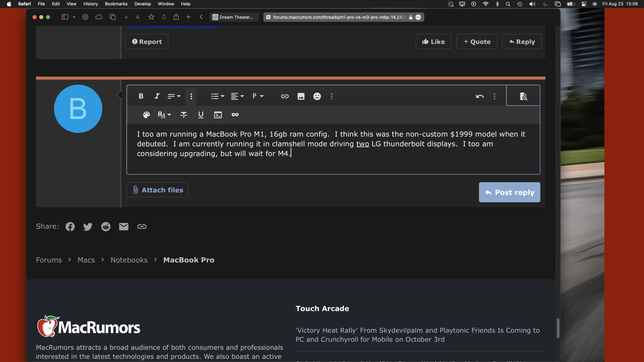The height and width of the screenshot is (362, 644).
Task: Undo the last edit in editor
Action: click(479, 96)
